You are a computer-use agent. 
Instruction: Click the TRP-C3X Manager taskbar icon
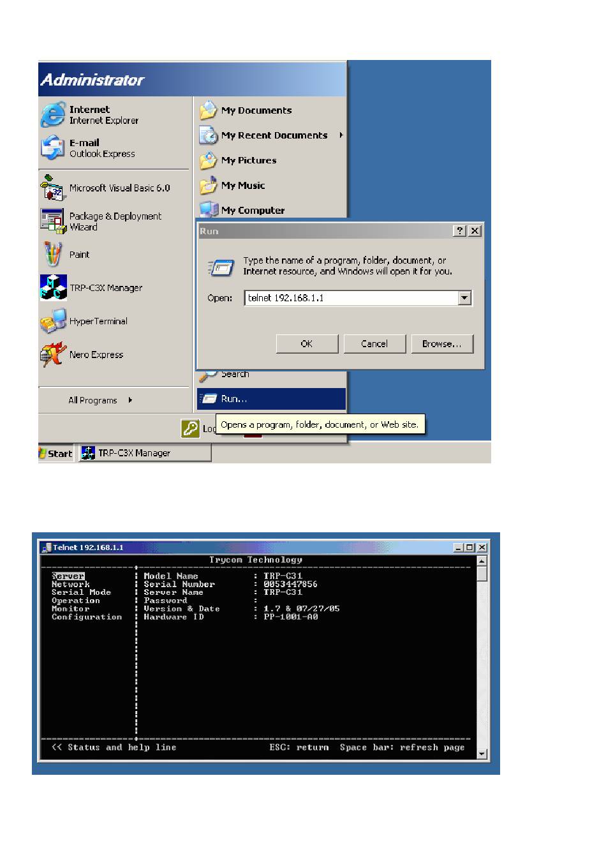click(89, 453)
